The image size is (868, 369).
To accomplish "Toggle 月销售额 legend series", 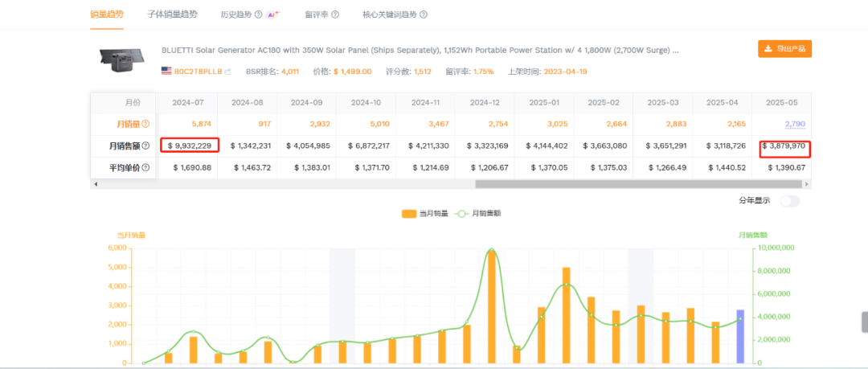I will click(478, 213).
